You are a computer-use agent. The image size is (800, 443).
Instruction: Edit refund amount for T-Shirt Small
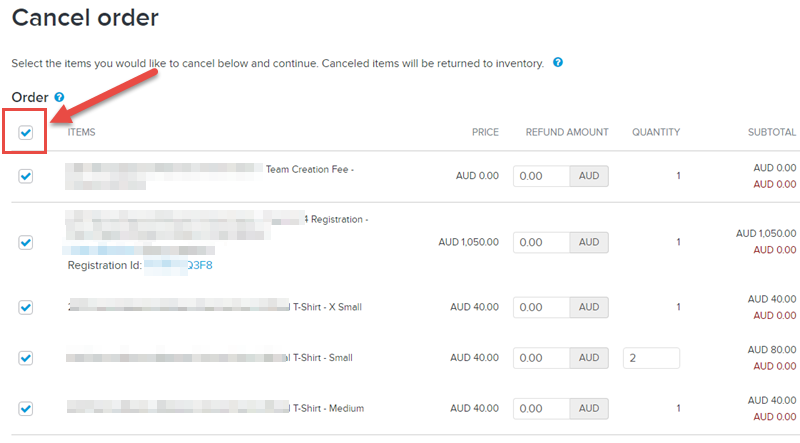click(x=541, y=358)
